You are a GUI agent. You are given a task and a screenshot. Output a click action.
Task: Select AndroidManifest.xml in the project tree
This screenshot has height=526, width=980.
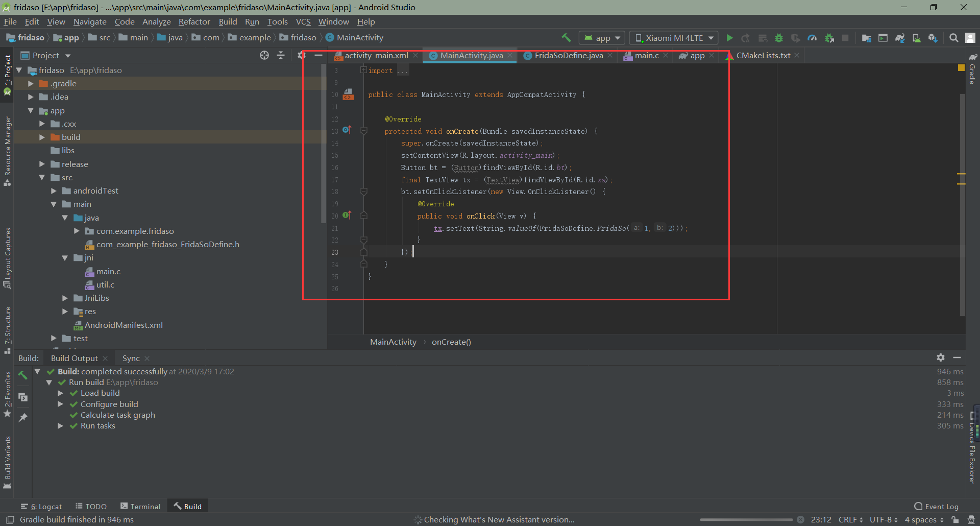124,325
